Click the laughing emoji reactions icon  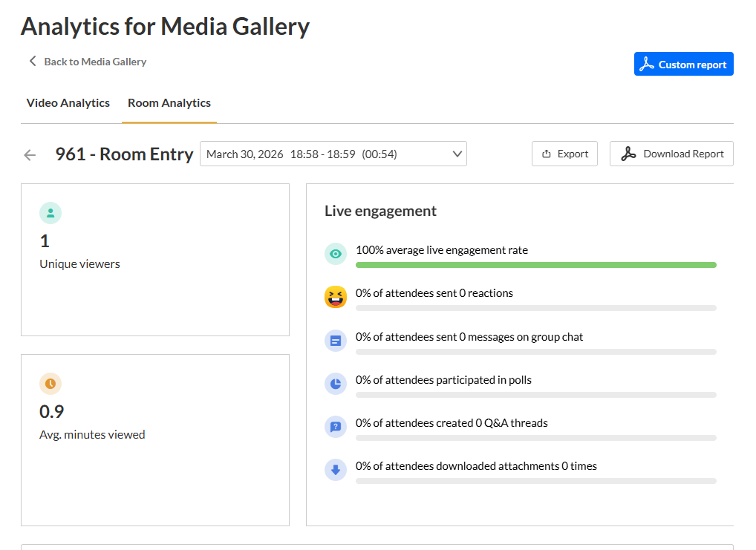(336, 297)
